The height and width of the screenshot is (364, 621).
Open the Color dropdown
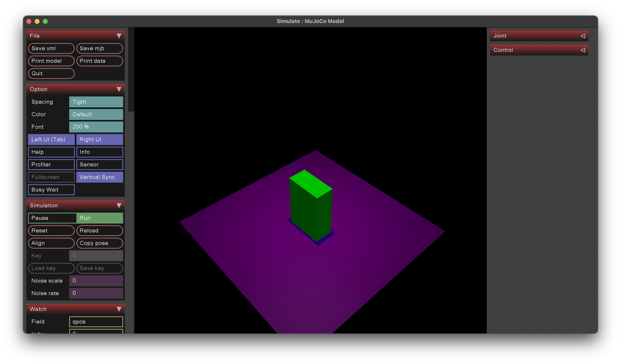[x=96, y=114]
